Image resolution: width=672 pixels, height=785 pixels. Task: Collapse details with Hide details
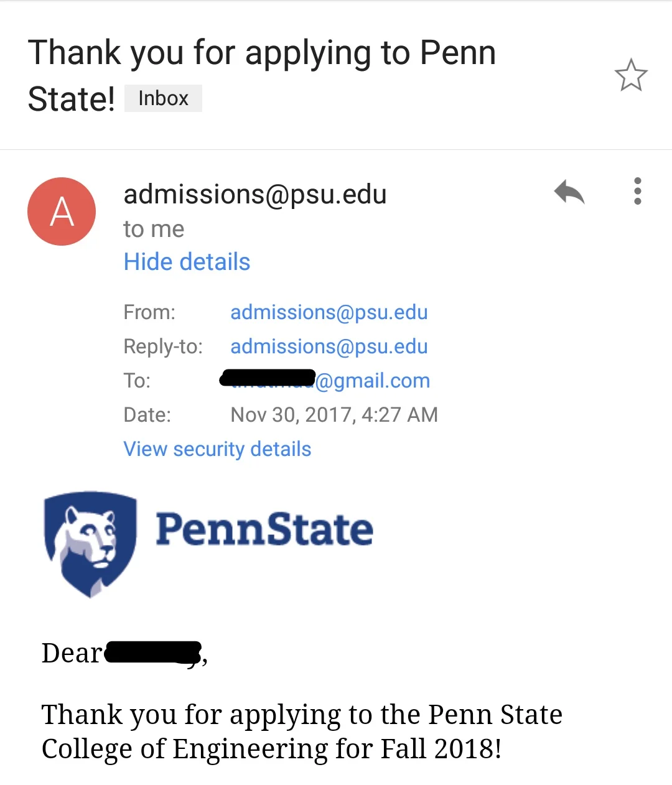[x=187, y=262]
